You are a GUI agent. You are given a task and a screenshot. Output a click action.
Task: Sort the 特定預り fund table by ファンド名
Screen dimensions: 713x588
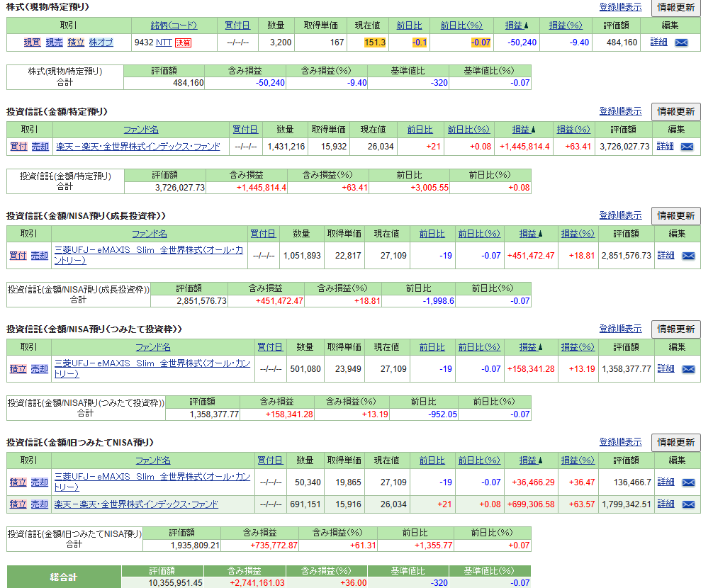[141, 130]
